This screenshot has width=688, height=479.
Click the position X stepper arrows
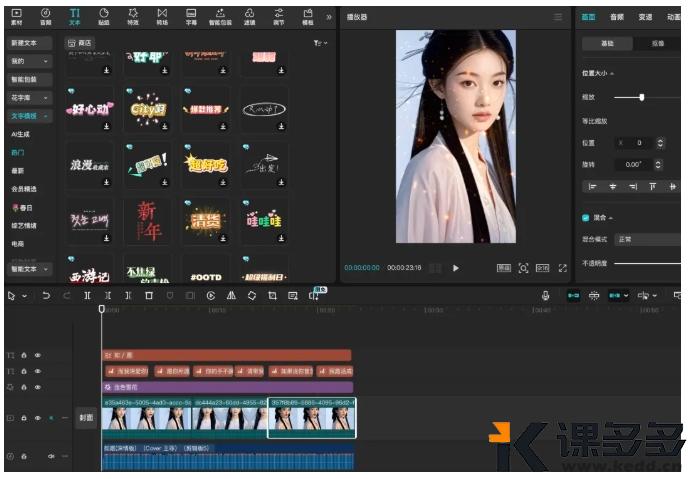pyautogui.click(x=660, y=143)
